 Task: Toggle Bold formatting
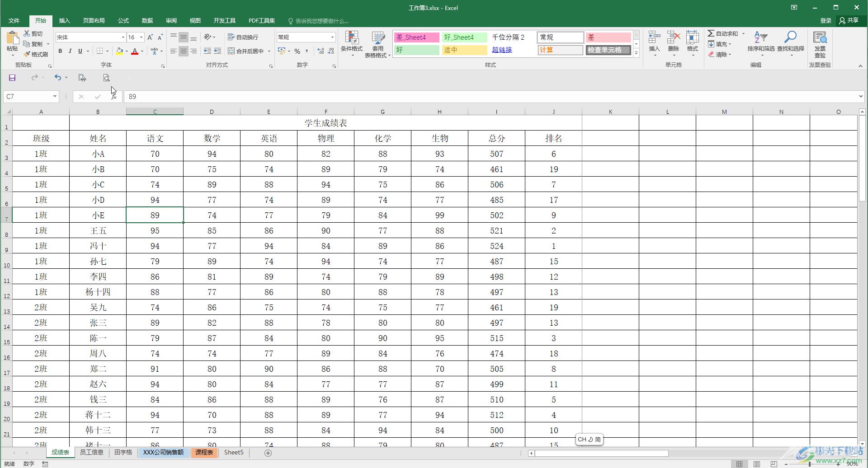(60, 51)
